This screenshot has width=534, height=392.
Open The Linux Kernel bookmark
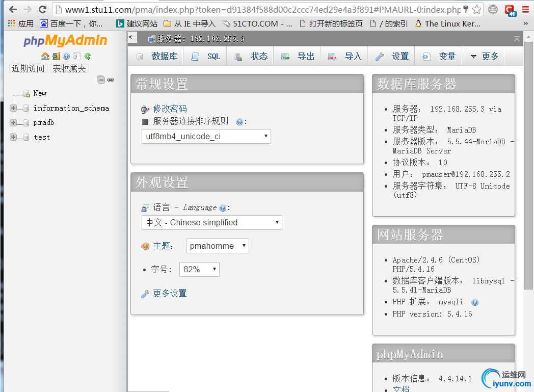point(448,23)
